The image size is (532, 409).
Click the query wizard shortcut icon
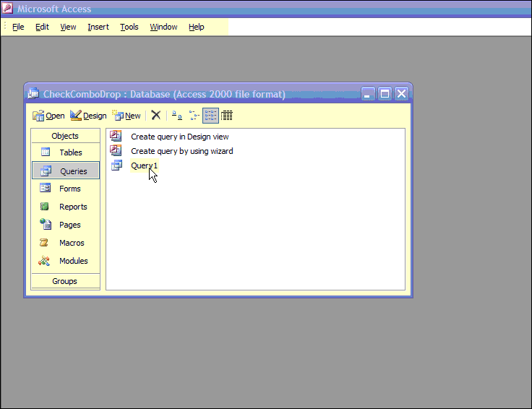(116, 150)
